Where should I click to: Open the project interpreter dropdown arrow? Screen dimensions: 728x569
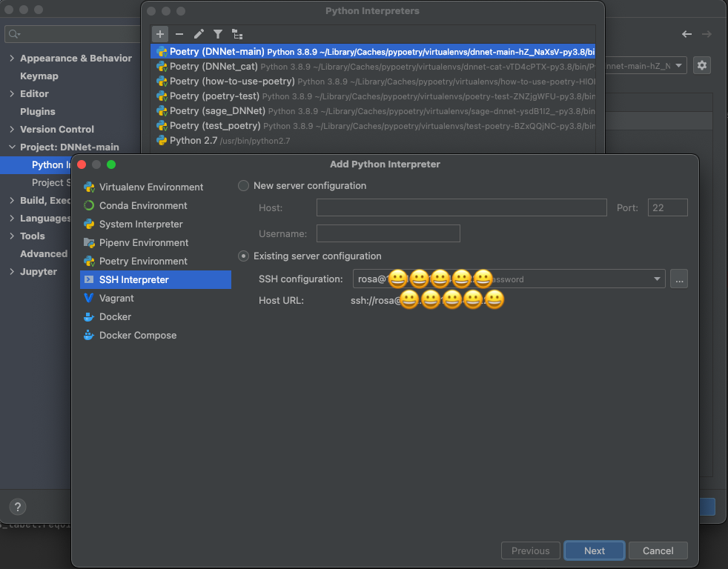point(679,65)
